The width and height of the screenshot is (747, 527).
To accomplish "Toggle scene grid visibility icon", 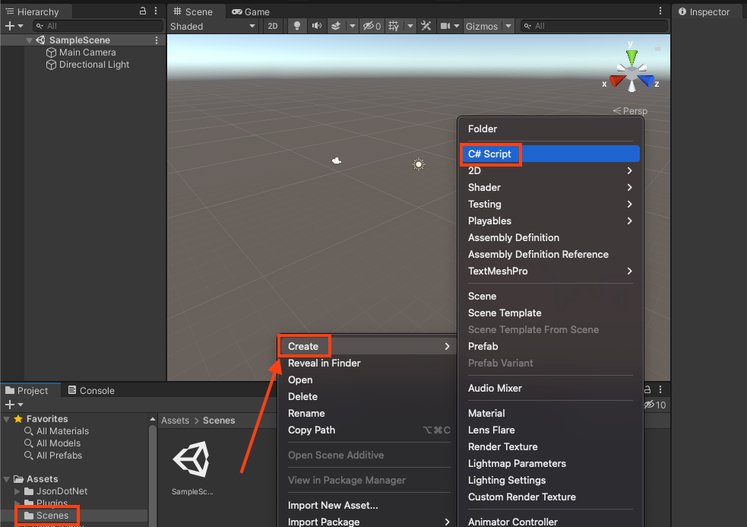I will pos(394,26).
